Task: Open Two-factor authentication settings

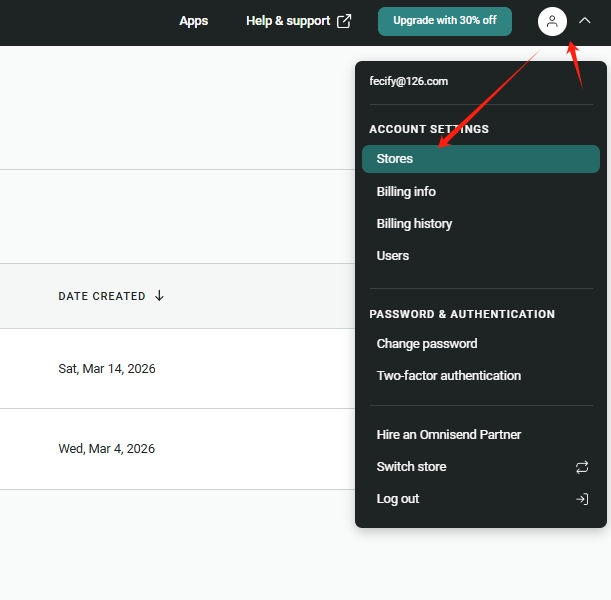Action: [448, 375]
